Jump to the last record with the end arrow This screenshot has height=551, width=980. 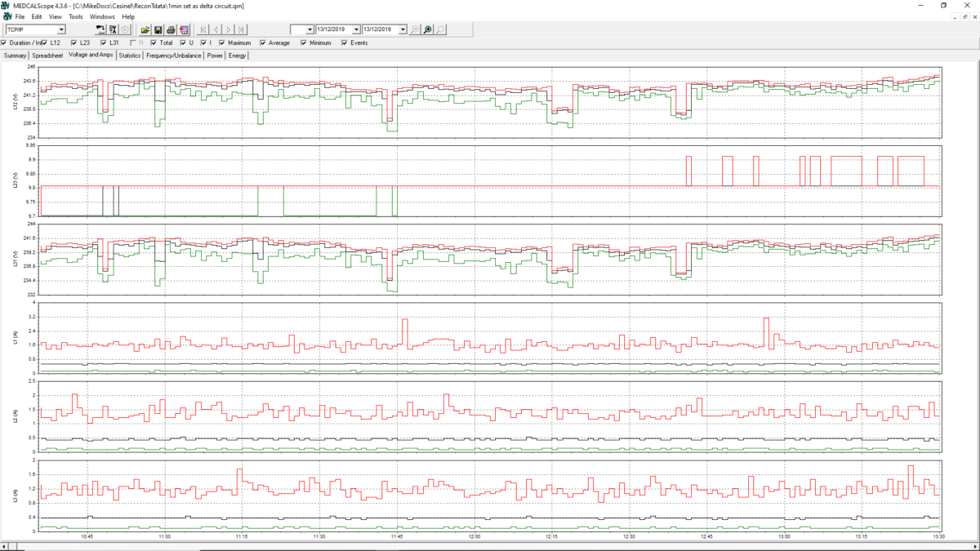(240, 29)
